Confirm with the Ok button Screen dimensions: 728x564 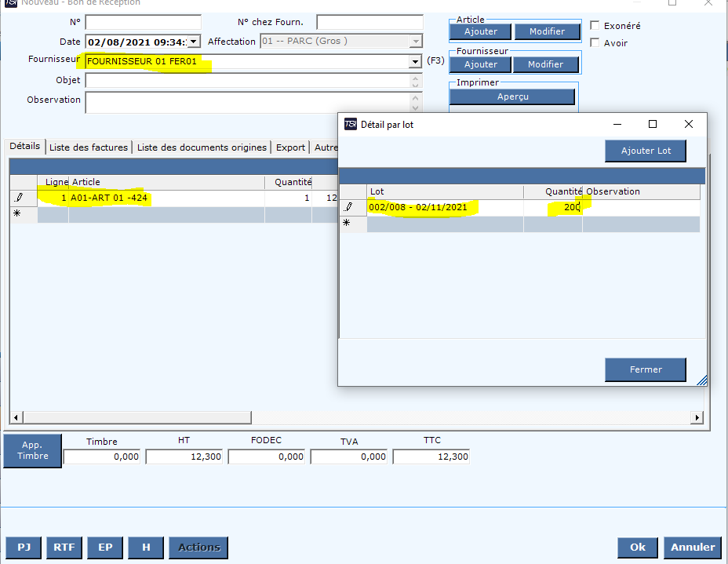(638, 548)
